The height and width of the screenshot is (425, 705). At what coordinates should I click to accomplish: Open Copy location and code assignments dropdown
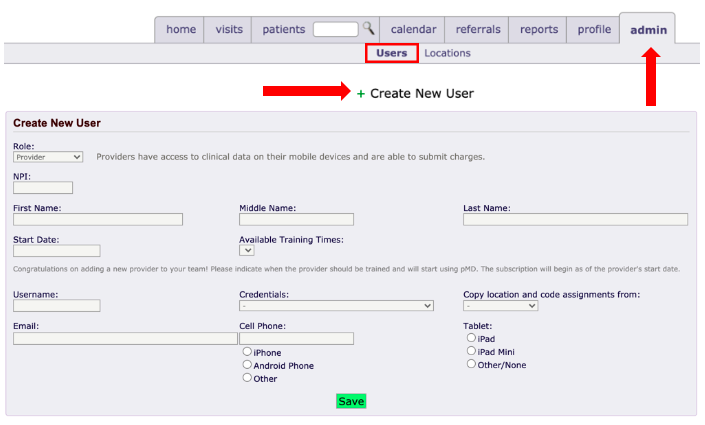(500, 306)
